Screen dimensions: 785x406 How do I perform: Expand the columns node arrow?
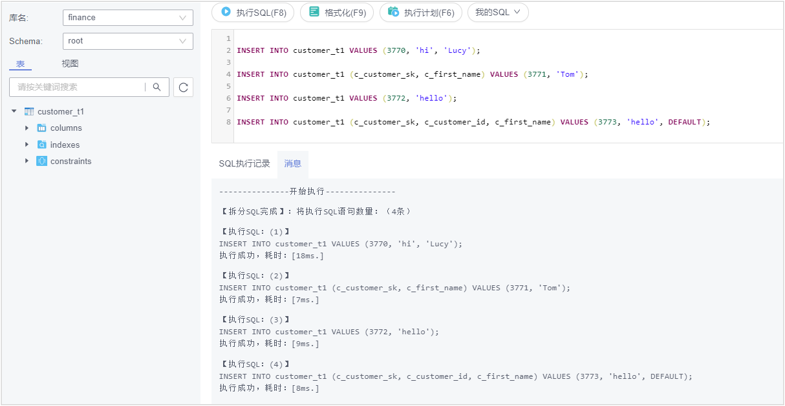click(x=27, y=128)
